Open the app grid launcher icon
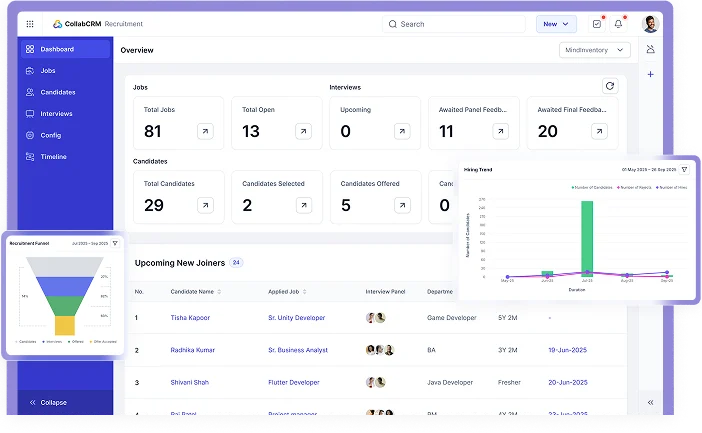The image size is (702, 433). (x=30, y=24)
